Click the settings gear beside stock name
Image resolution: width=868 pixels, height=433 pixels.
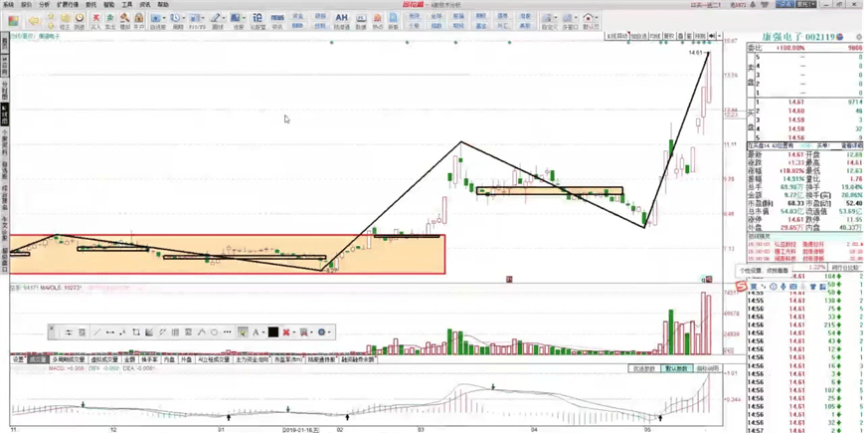(859, 37)
